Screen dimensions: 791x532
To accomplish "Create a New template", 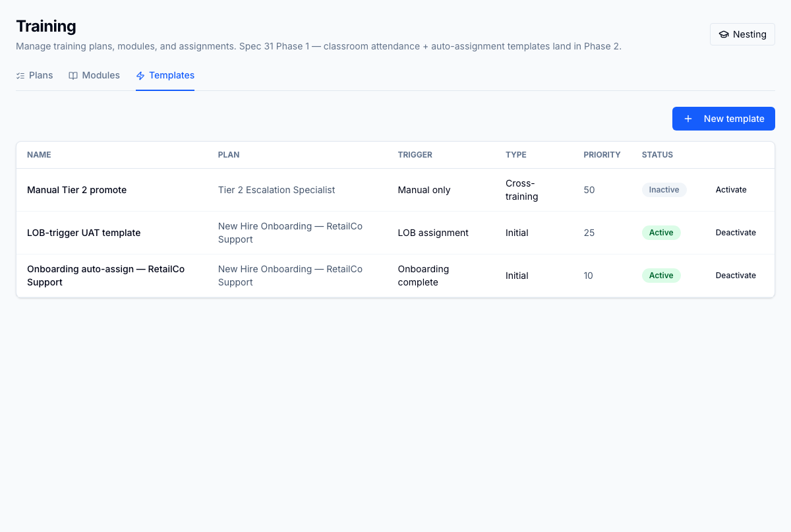I will pos(724,119).
